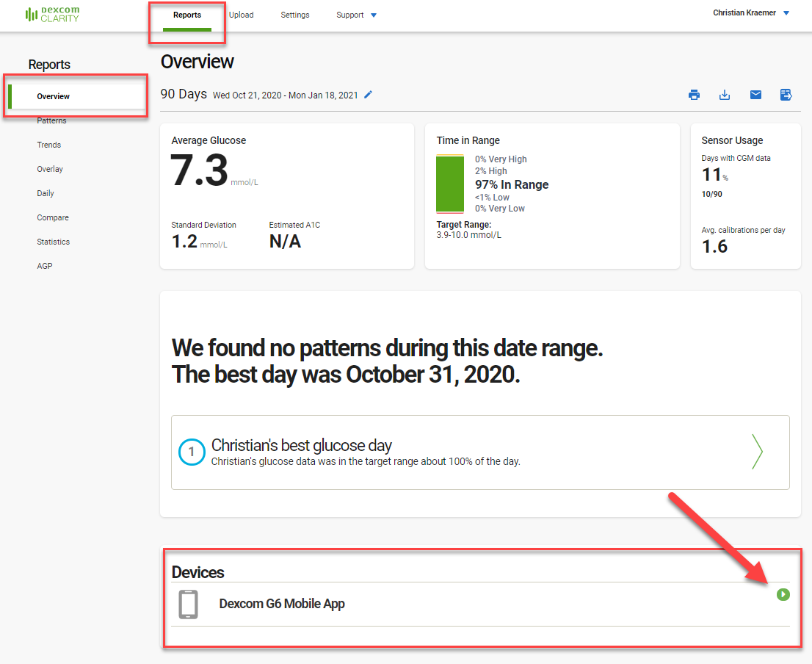Open the Compare report
This screenshot has width=812, height=664.
53,217
